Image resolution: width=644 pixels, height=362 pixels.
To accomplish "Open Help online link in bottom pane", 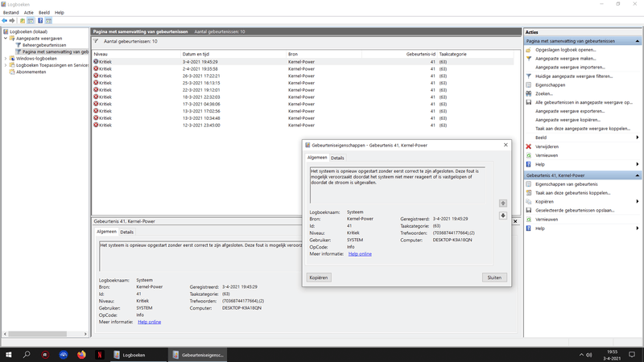I will pyautogui.click(x=149, y=322).
